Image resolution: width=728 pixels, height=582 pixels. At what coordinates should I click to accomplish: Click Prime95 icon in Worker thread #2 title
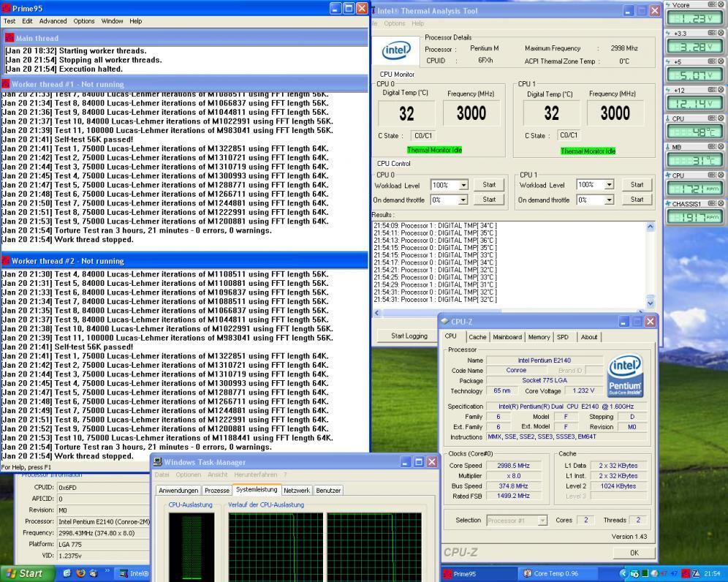6,260
